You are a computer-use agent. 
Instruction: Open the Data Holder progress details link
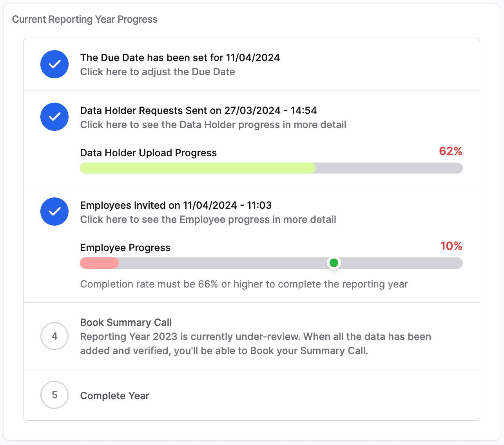213,125
